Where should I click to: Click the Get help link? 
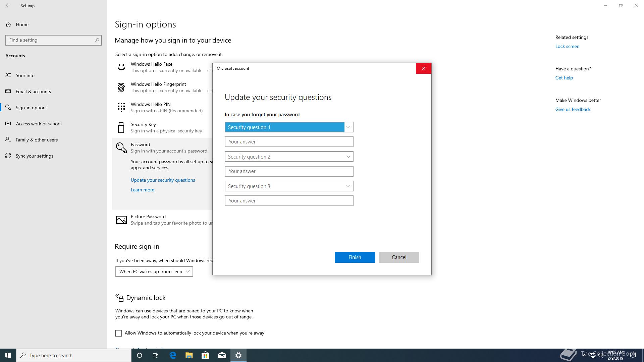(x=564, y=78)
